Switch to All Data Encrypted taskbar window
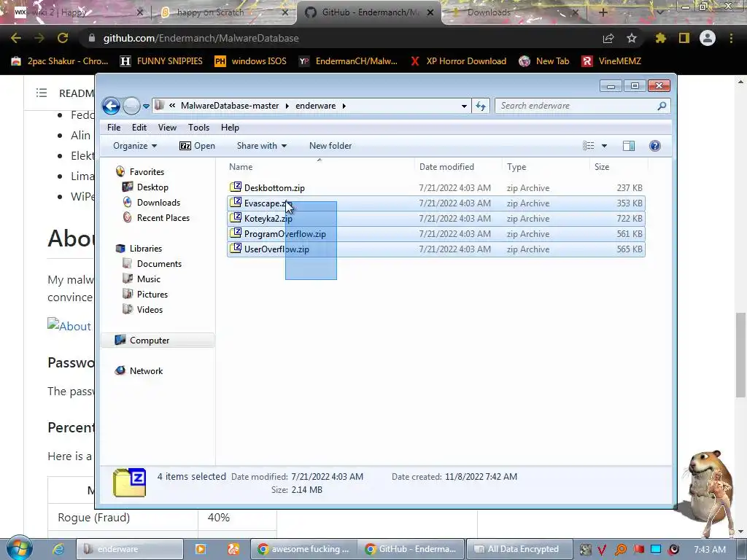Screen dimensions: 747x560 519,549
